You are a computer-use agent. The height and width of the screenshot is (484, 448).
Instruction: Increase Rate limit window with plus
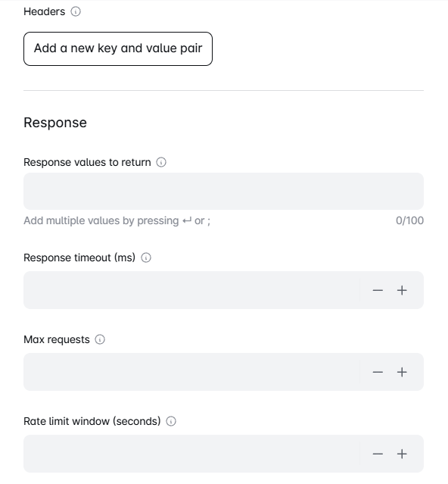pyautogui.click(x=402, y=454)
